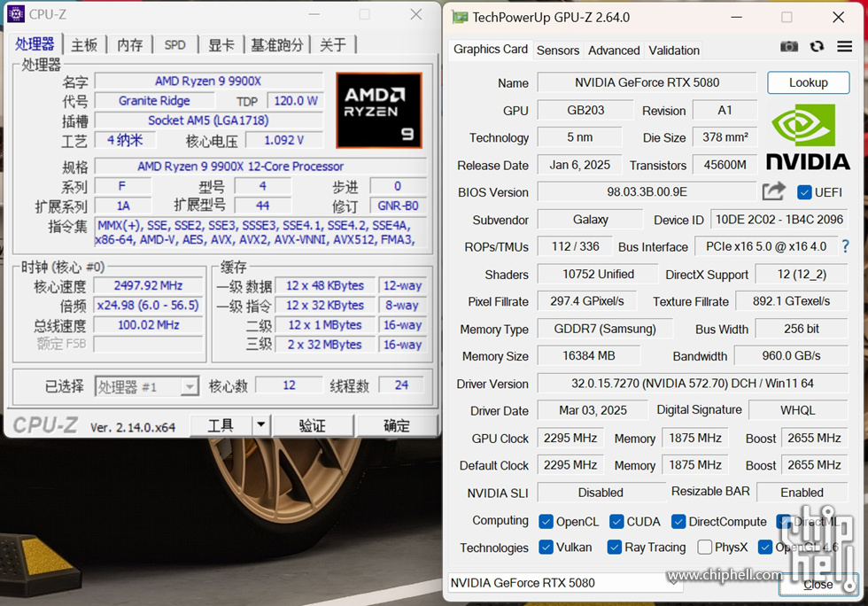Screen dimensions: 868x606
Task: Click the TDP value 120.0 W
Action: tap(296, 101)
